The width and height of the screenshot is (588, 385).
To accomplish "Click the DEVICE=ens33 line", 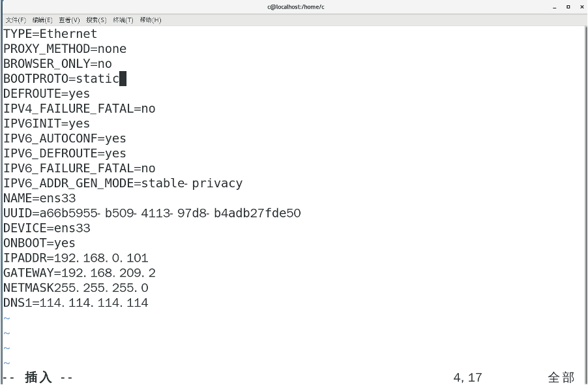I will [x=46, y=228].
